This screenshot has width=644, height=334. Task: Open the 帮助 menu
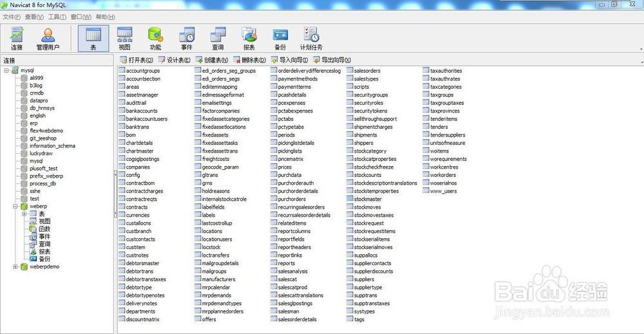[x=105, y=17]
